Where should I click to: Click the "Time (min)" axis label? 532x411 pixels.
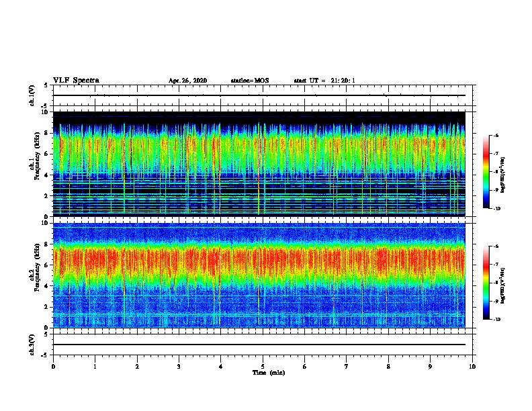tap(269, 373)
